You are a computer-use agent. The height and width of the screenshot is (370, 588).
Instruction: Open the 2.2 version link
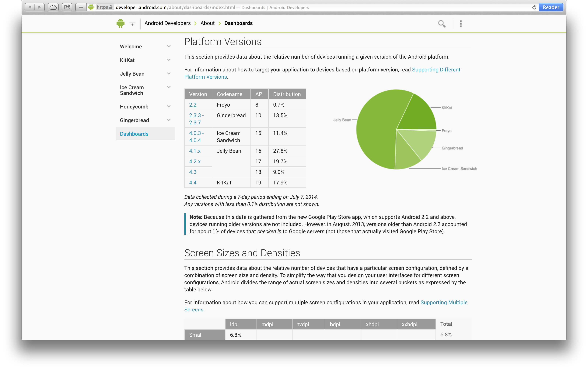tap(193, 105)
